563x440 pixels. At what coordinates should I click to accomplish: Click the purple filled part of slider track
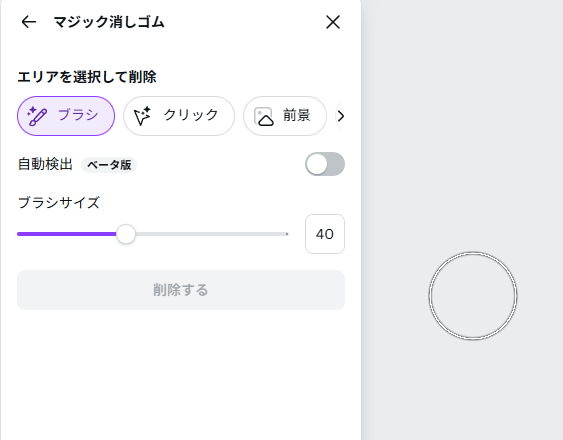coord(67,234)
